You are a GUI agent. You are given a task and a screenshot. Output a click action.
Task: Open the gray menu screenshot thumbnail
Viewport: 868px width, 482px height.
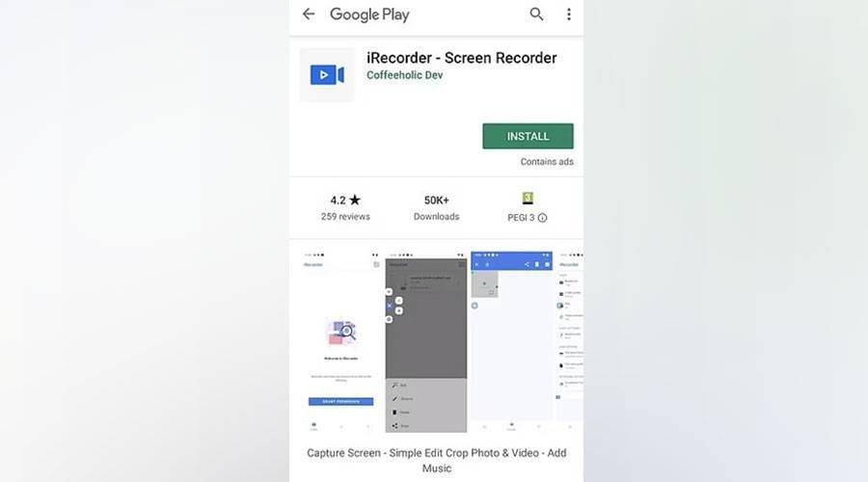coord(425,341)
